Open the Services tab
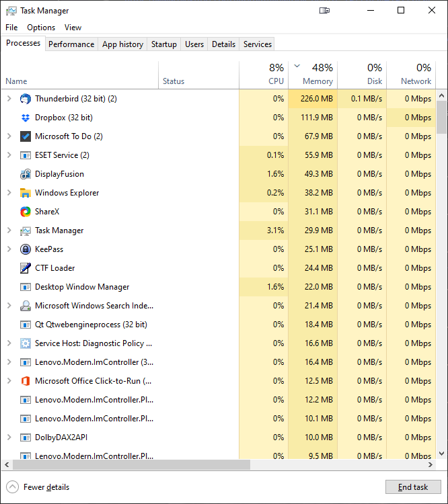Screen dimensions: 448x504 click(x=258, y=44)
